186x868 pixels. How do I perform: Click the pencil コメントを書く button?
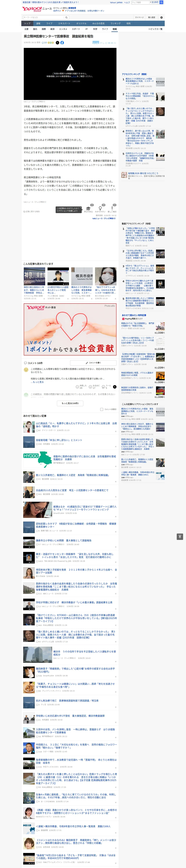tap(93, 363)
